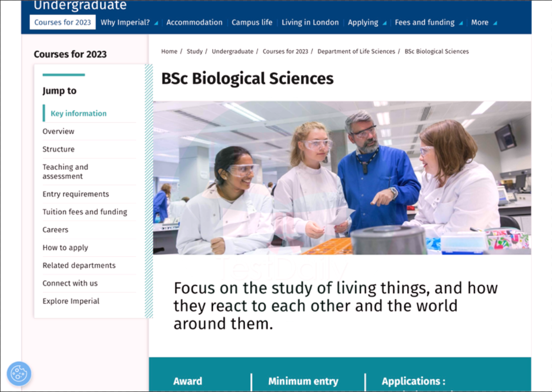Screen dimensions: 552x392
Task: Expand the Applying dropdown arrow
Action: coord(385,23)
